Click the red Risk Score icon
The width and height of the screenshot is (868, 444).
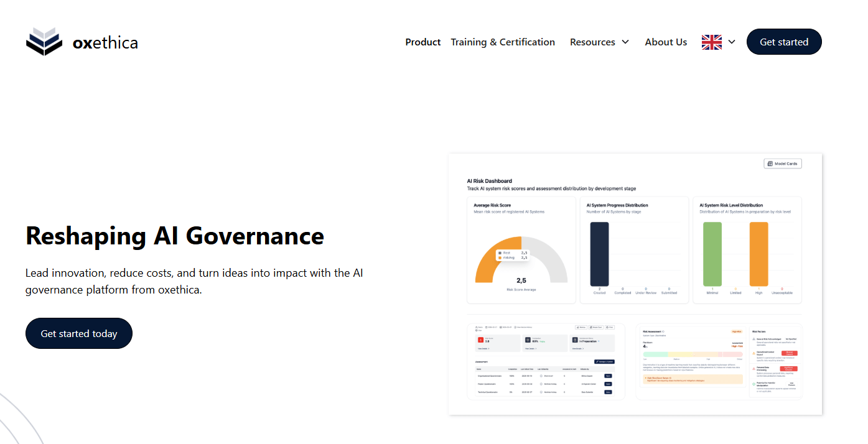480,340
